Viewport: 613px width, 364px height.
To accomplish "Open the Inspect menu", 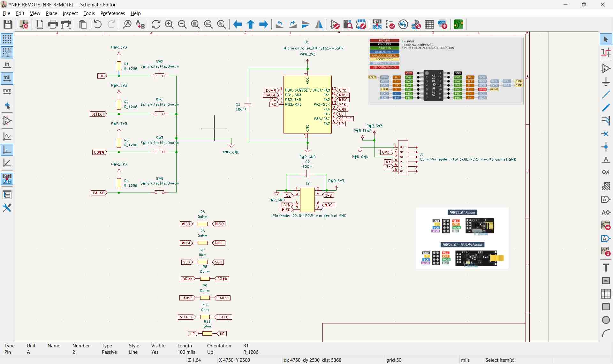I will click(x=70, y=13).
